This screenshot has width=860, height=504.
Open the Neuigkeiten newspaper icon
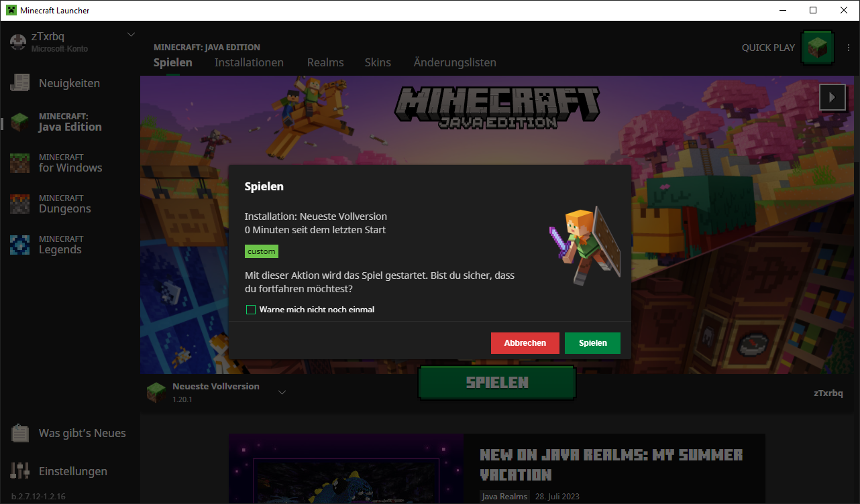(x=20, y=83)
